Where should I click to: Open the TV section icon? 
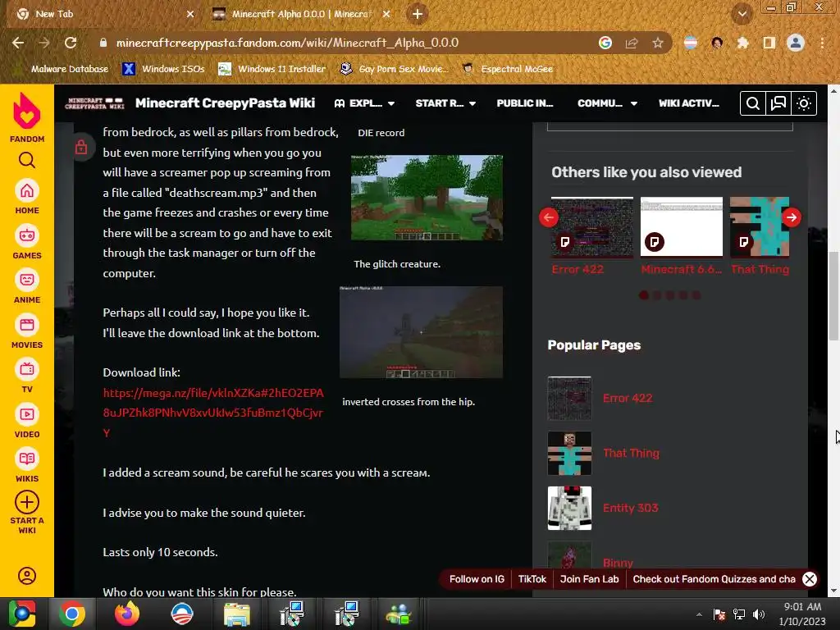(27, 370)
